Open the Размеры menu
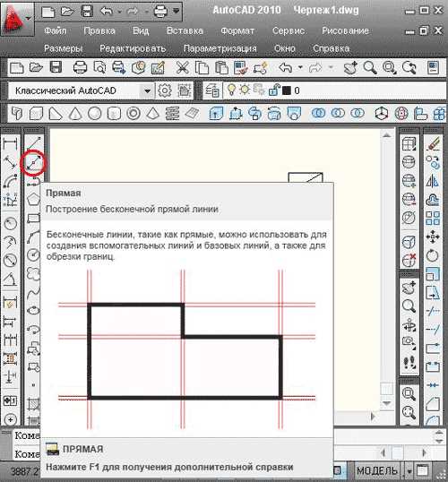This screenshot has width=448, height=482. (63, 48)
